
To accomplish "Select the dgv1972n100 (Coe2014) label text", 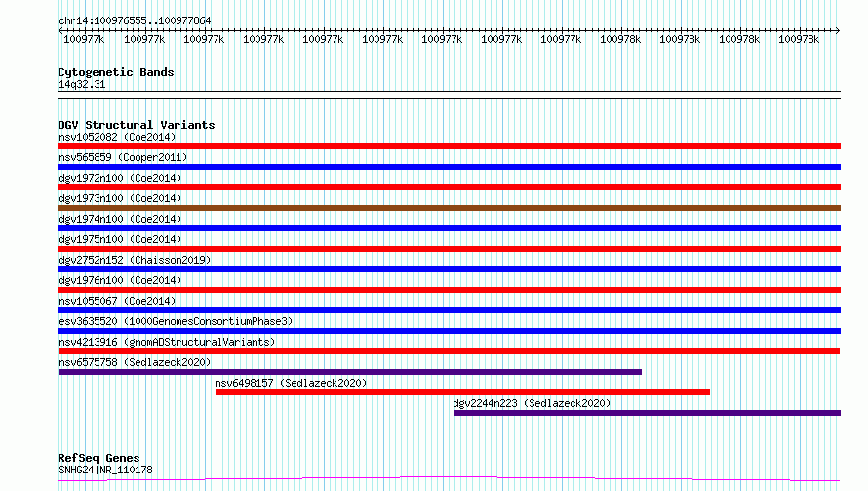I will 120,178.
